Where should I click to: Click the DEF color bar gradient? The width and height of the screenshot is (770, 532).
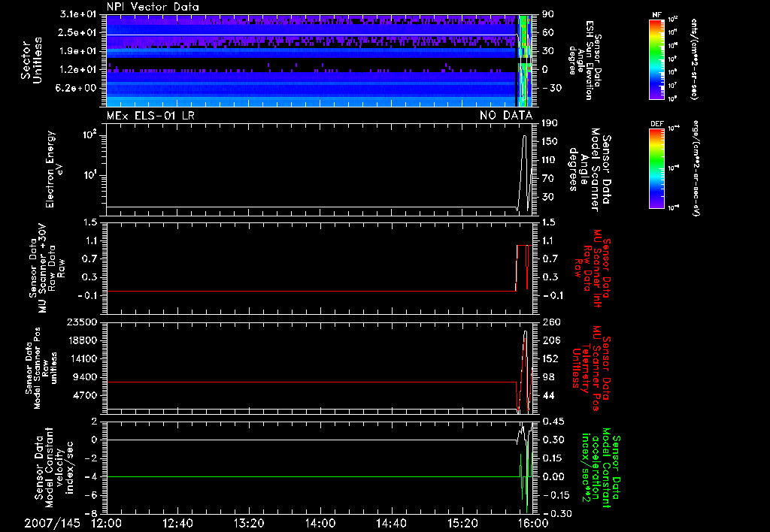point(656,168)
